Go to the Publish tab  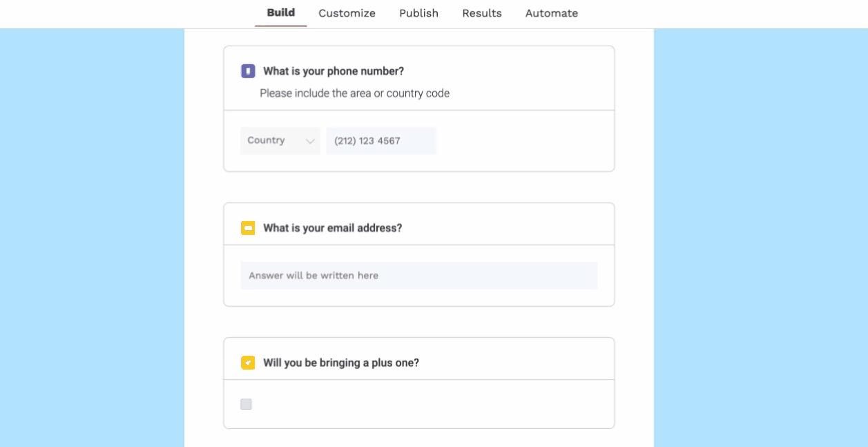tap(418, 13)
